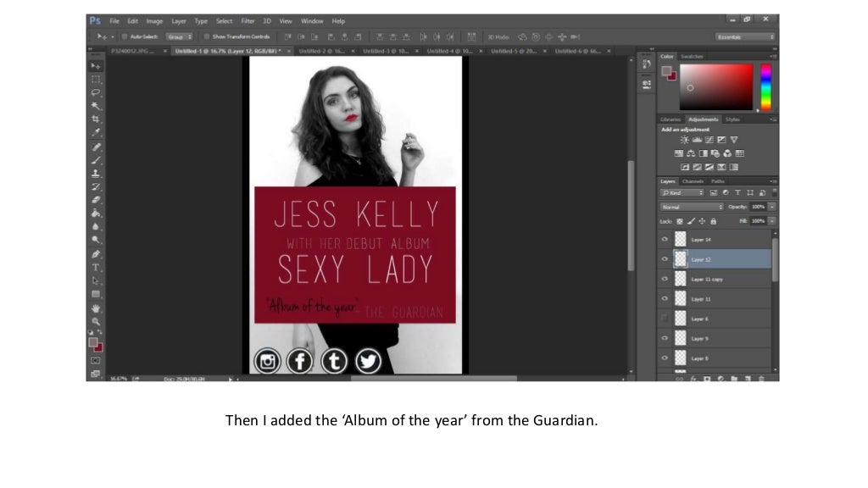Viewport: 868px width, 488px height.
Task: Add a Curves adjustment
Action: tap(709, 140)
